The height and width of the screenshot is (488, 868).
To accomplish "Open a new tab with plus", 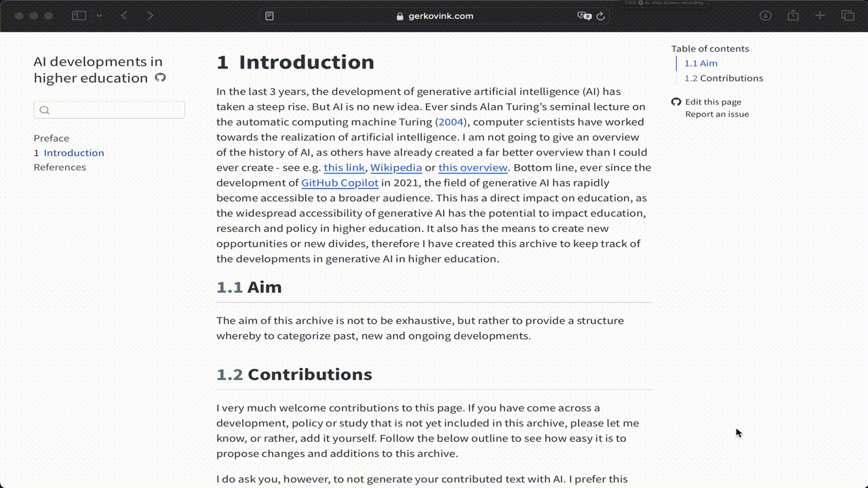I will coord(820,16).
